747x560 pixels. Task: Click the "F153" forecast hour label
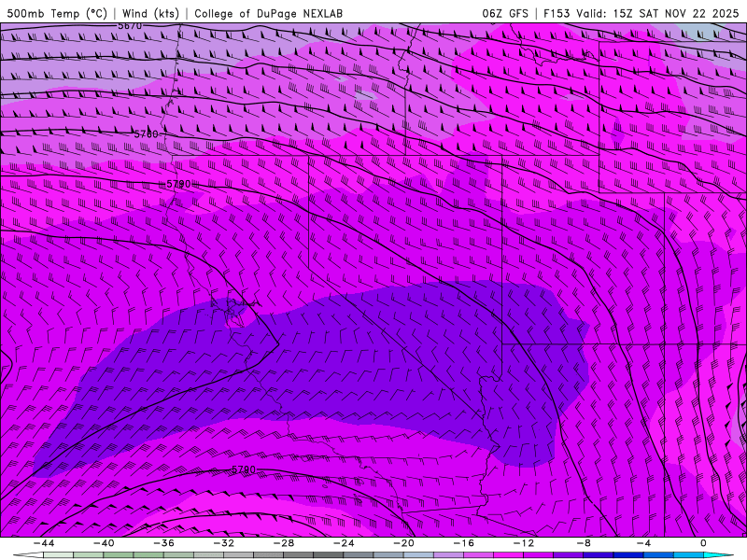coord(557,13)
